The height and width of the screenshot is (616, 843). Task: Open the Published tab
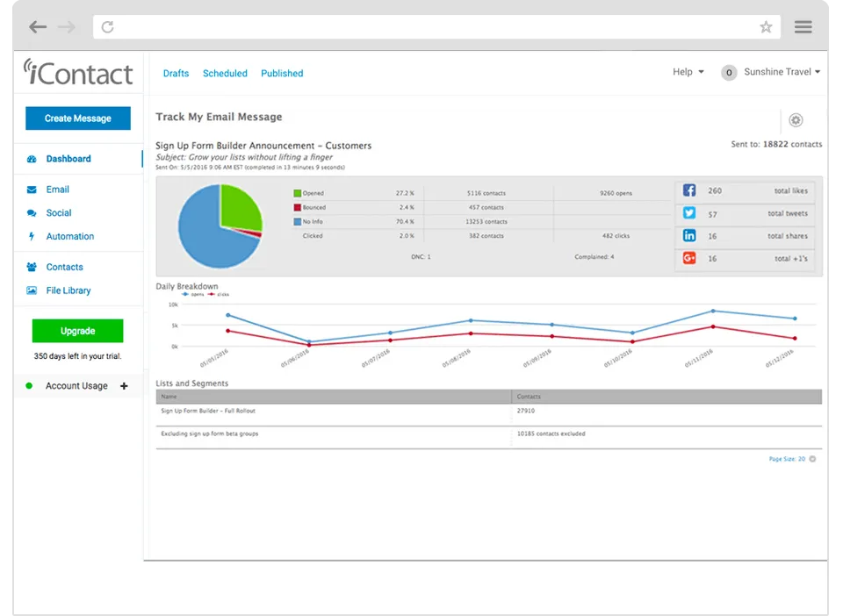tap(282, 74)
